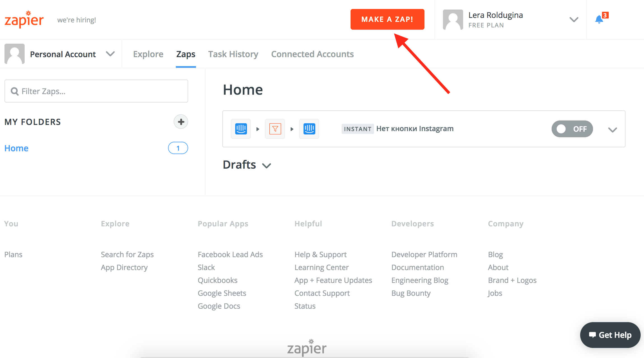
Task: Open Documentation footer link
Action: 417,267
